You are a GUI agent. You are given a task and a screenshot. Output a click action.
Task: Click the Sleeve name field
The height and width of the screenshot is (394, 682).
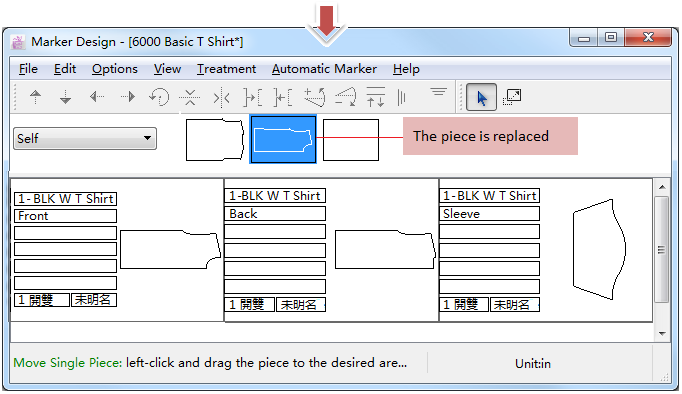[489, 214]
